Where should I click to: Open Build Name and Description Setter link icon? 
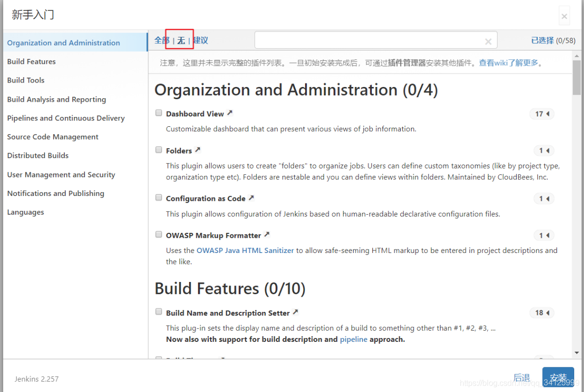pyautogui.click(x=295, y=312)
